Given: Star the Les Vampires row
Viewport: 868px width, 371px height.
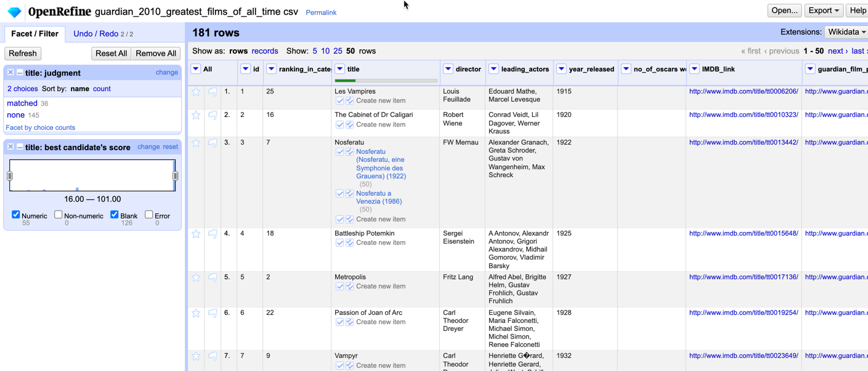Looking at the screenshot, I should 195,91.
